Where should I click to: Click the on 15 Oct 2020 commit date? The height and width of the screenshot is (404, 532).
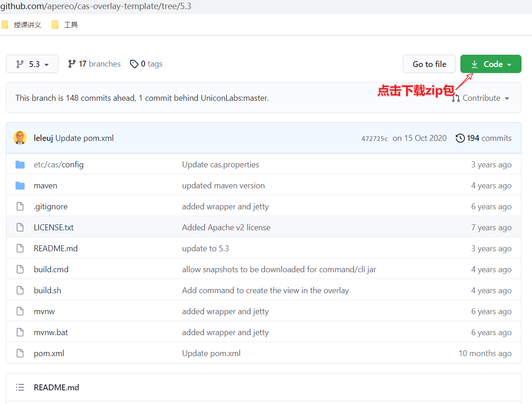click(x=419, y=138)
